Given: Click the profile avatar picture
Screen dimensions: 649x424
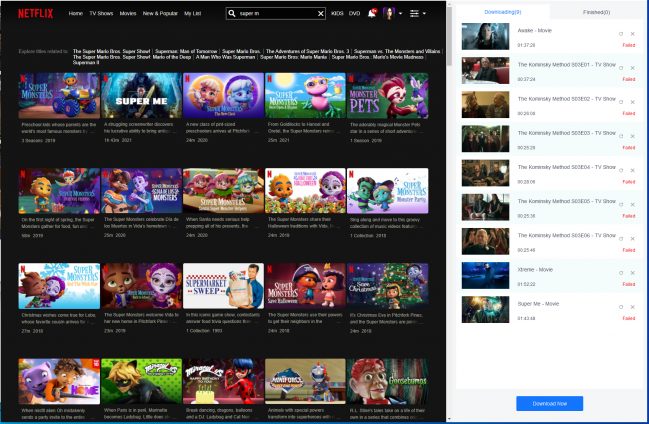Looking at the screenshot, I should [x=389, y=13].
